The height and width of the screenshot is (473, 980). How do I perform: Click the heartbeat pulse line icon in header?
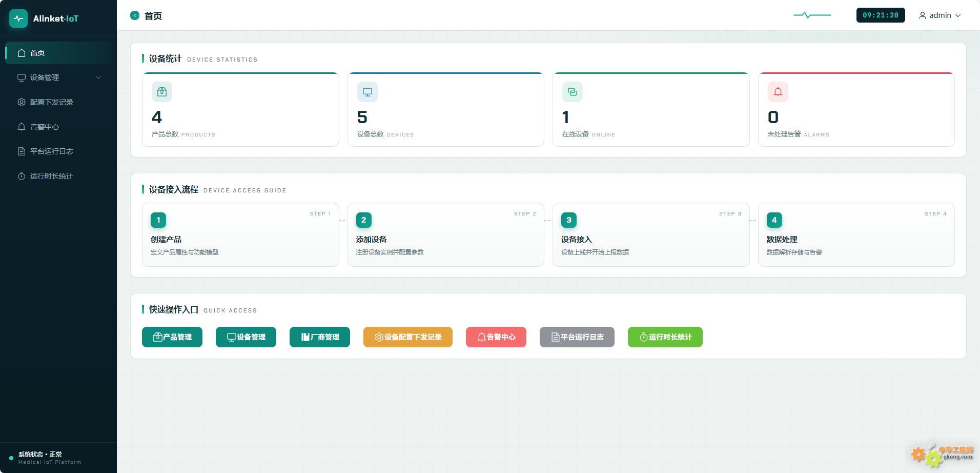point(812,15)
